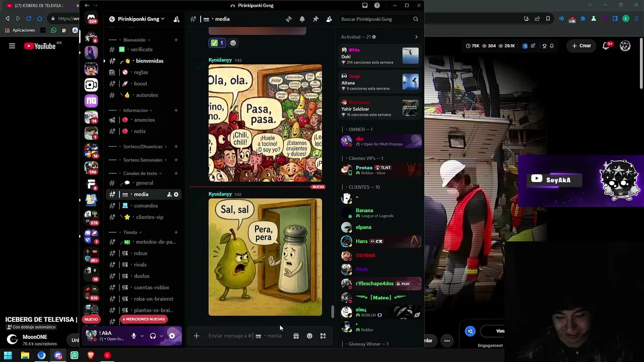Open the robux shop channel

[x=144, y=253]
